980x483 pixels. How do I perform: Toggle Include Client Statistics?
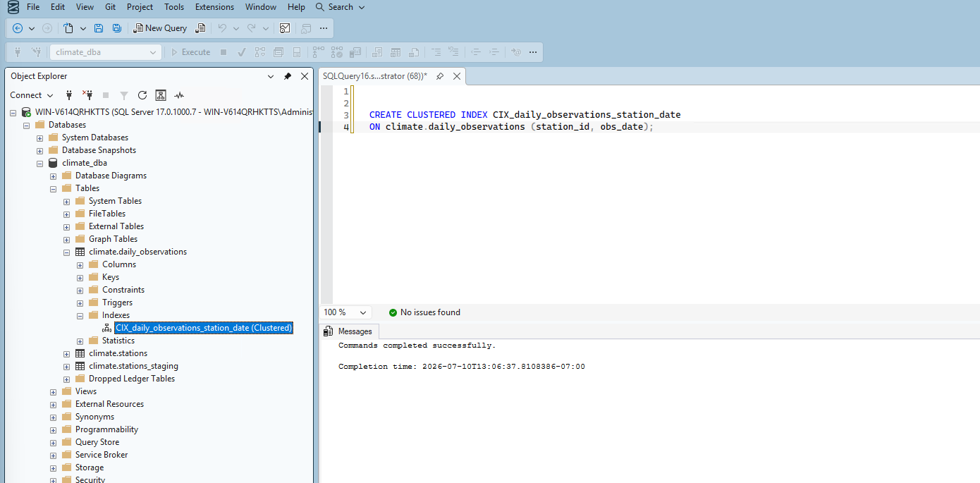click(x=355, y=52)
